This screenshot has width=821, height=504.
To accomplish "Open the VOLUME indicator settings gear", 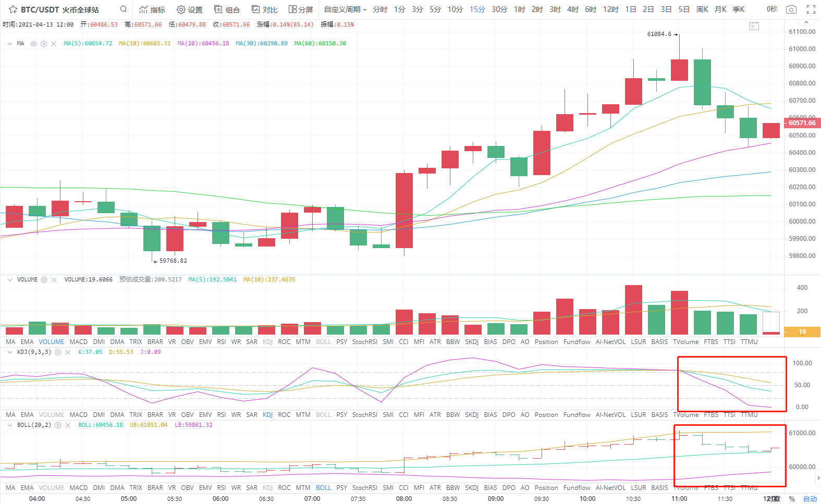I will point(44,280).
